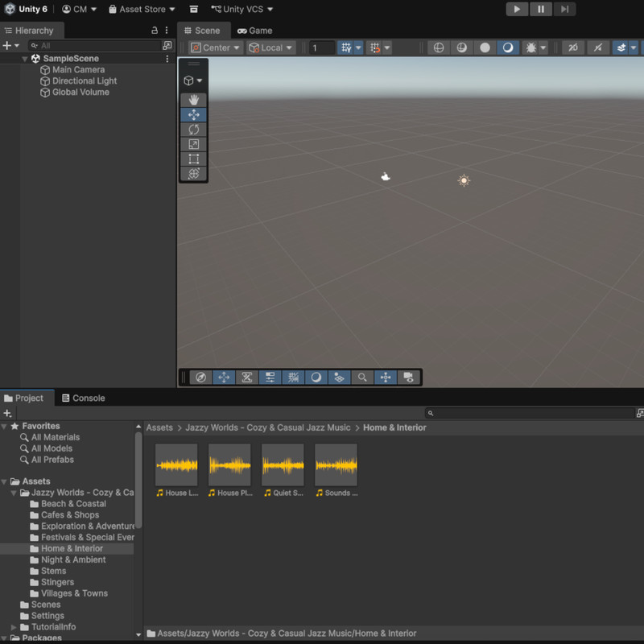Select the Move tool in Scene tools

(193, 114)
